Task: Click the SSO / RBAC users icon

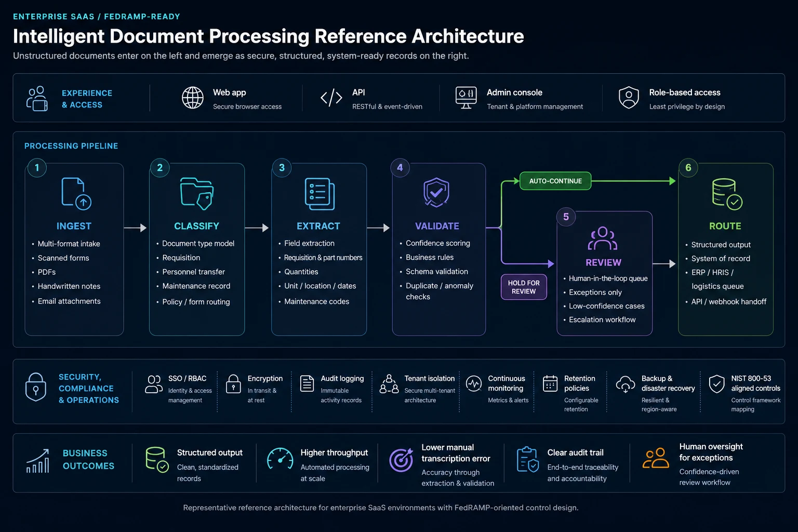Action: tap(154, 384)
